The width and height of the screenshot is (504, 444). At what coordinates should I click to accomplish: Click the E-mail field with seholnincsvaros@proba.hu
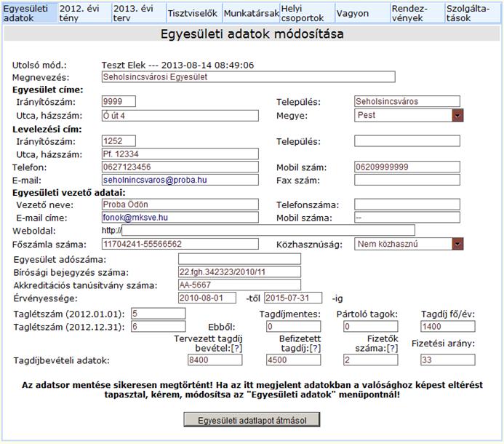(x=180, y=180)
